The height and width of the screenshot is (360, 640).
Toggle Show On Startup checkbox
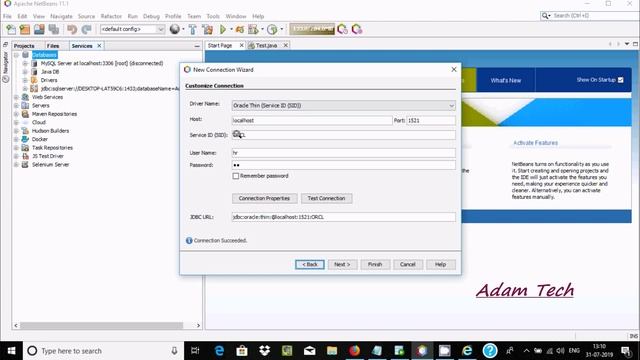[620, 80]
